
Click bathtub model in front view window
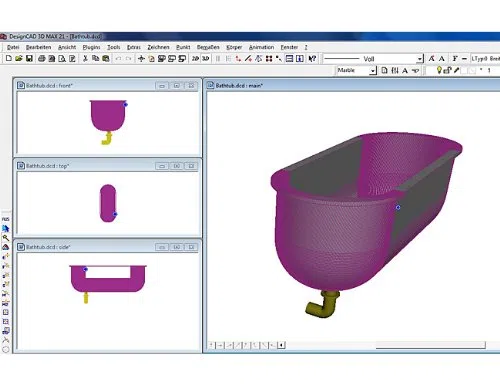108,115
